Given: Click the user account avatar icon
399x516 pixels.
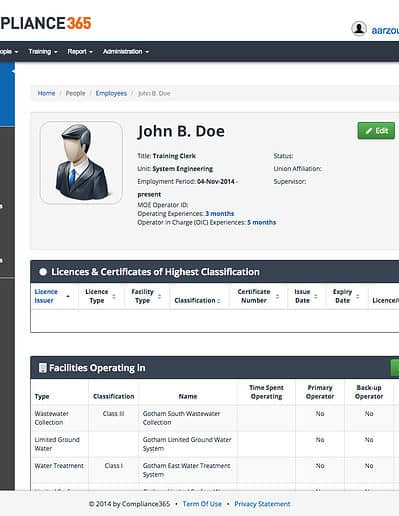Looking at the screenshot, I should point(359,29).
